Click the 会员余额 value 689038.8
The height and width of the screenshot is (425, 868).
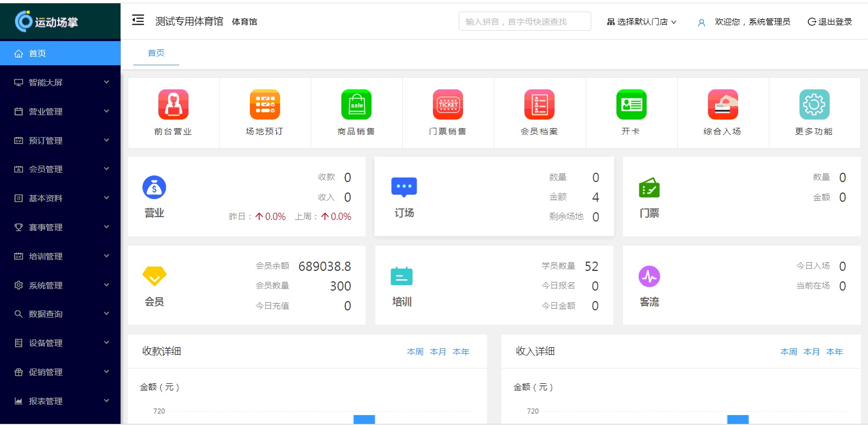click(x=325, y=267)
